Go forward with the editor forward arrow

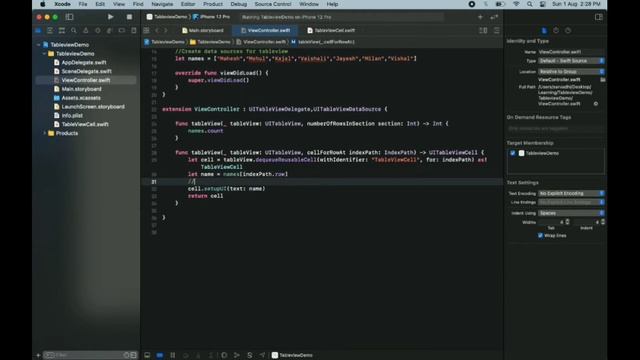pos(166,30)
